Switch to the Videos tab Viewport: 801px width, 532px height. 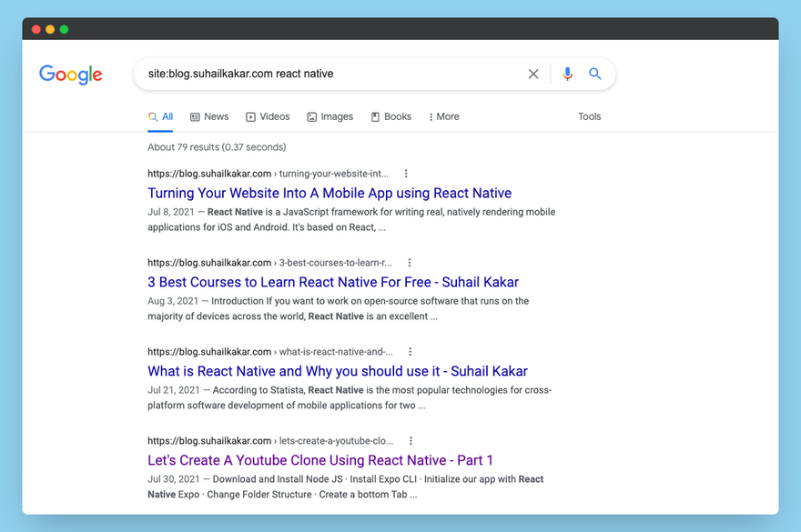point(268,116)
